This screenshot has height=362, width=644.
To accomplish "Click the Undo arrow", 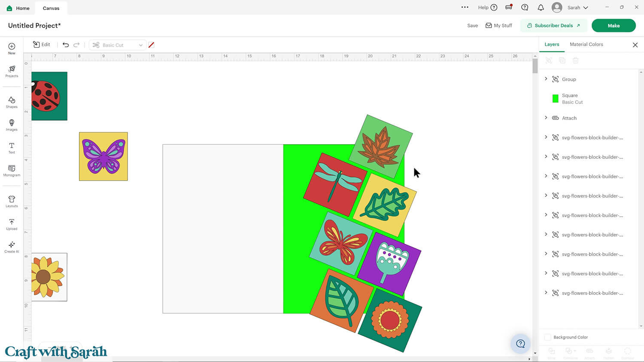I will point(66,45).
